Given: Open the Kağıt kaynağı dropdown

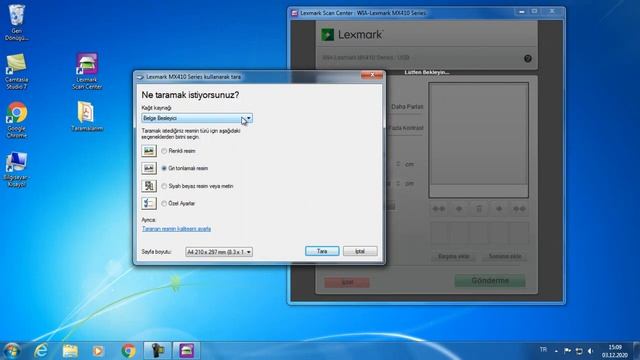Looking at the screenshot, I should tap(197, 118).
